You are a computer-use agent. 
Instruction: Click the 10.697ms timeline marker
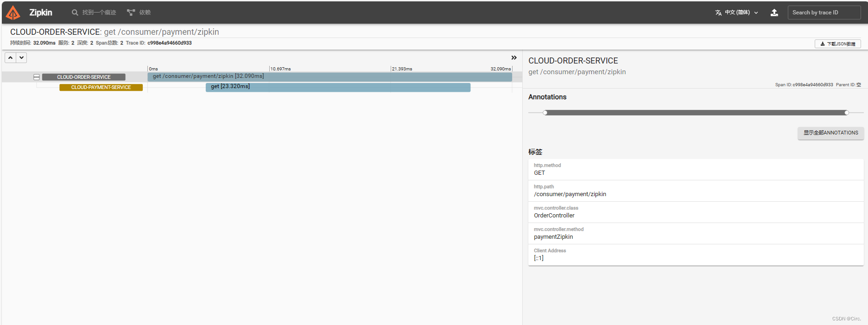[280, 69]
